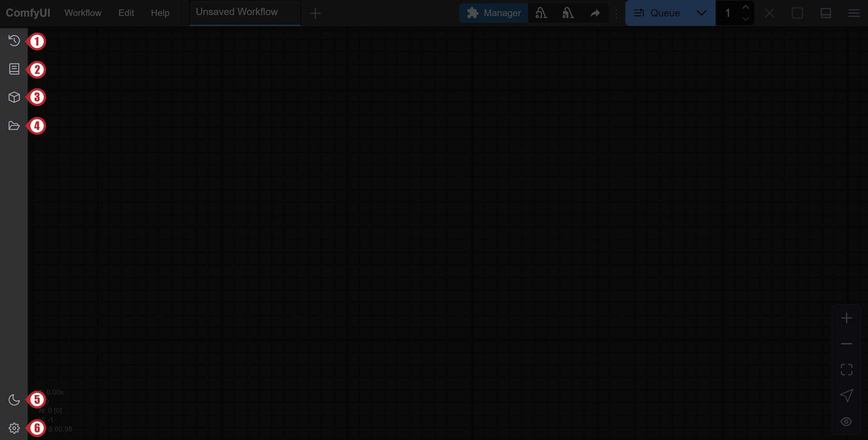The image size is (868, 440).
Task: Open the Node Library sidebar panel
Action: point(14,69)
